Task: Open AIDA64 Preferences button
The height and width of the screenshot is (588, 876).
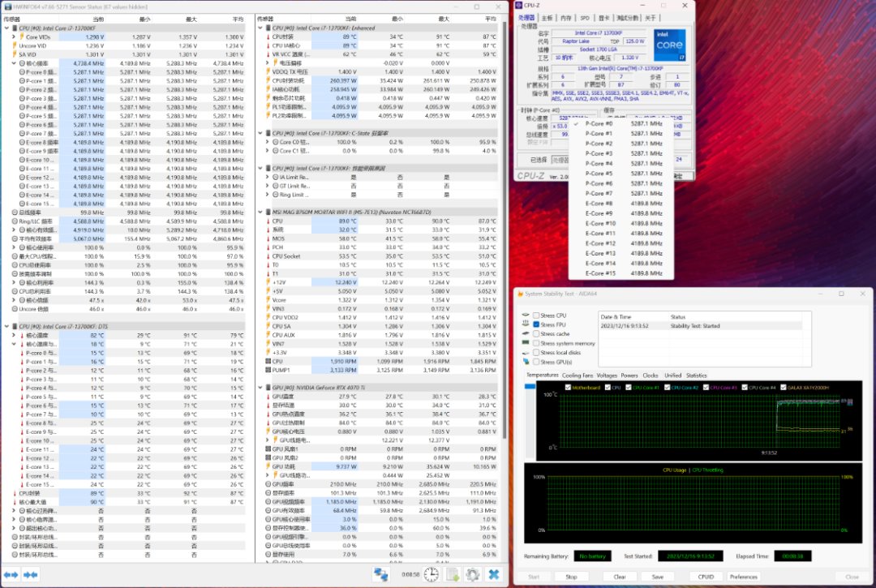Action: 743,577
